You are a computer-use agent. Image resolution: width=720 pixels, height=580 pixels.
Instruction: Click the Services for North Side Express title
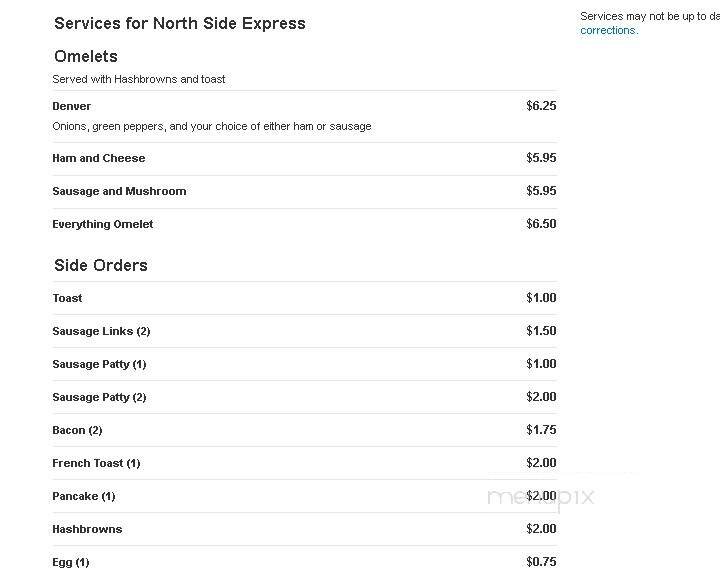tap(180, 23)
